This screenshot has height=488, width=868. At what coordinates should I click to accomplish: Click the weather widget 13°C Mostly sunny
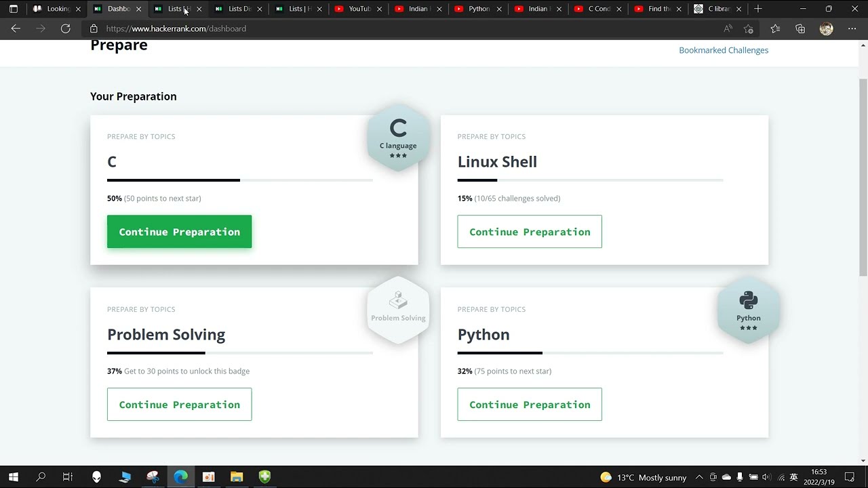pyautogui.click(x=643, y=477)
